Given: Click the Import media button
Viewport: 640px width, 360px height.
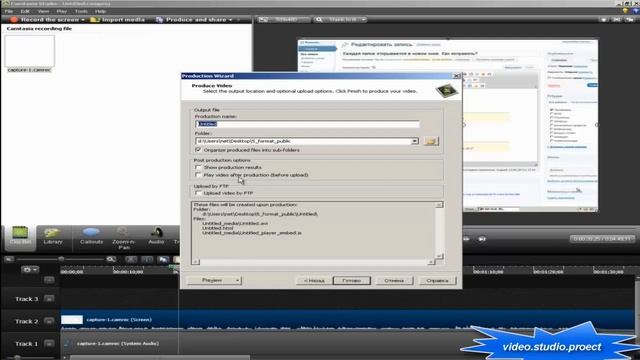Looking at the screenshot, I should 118,20.
